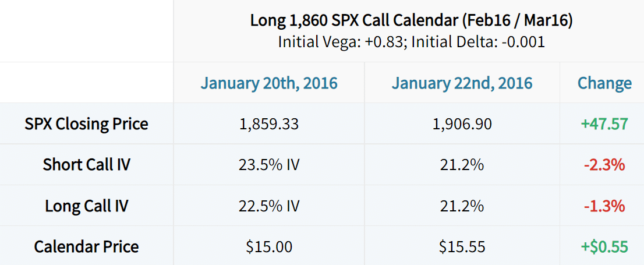The image size is (644, 265).
Task: Select the Initial Vega and Delta subtitle
Action: (x=412, y=42)
